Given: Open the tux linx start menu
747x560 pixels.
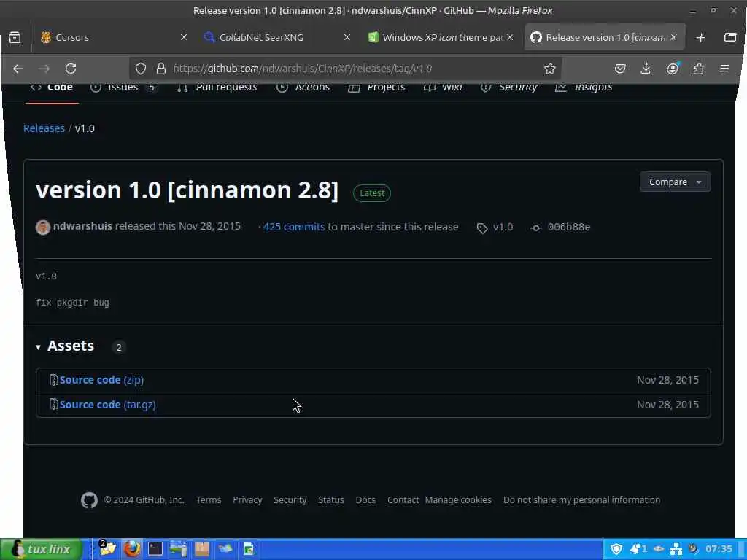Looking at the screenshot, I should tap(41, 550).
